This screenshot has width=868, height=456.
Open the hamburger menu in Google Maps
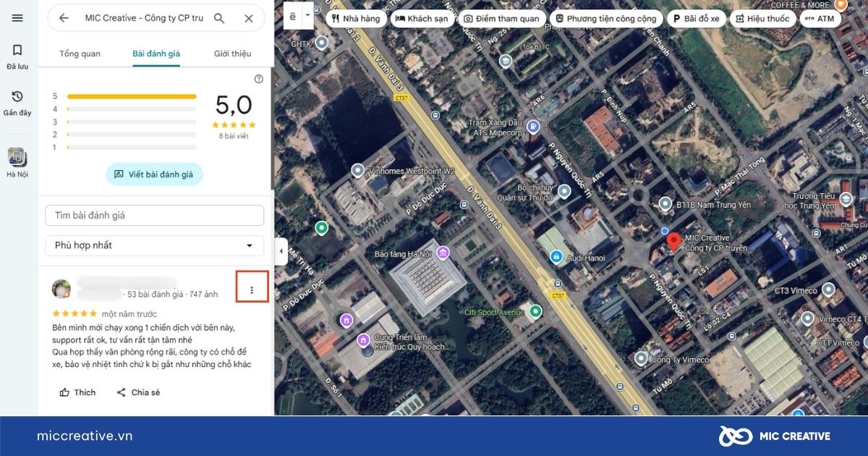pyautogui.click(x=17, y=18)
